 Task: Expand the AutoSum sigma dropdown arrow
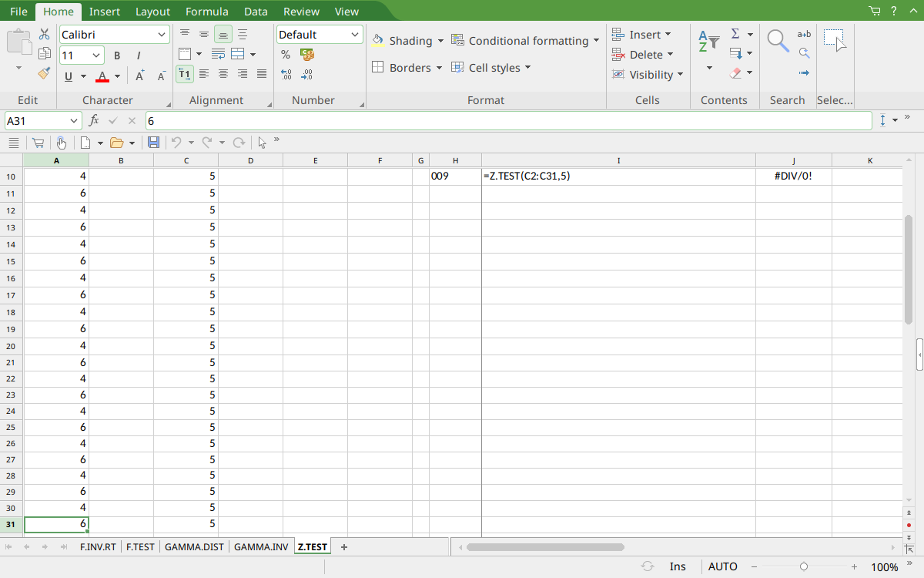tap(750, 34)
